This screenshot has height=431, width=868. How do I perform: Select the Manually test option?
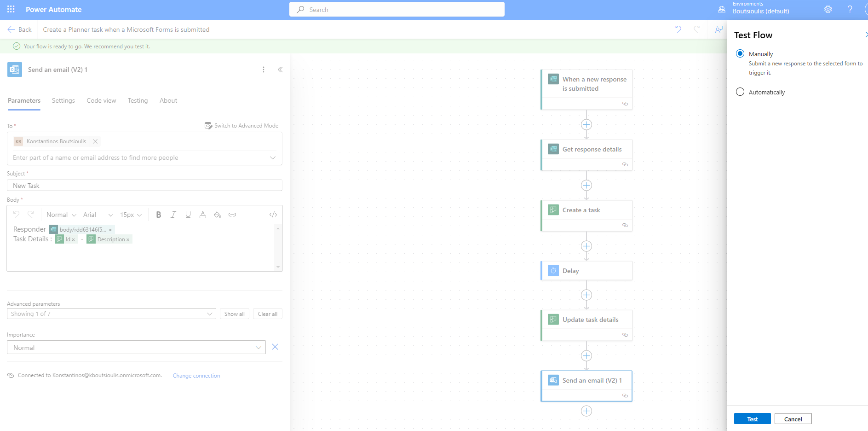coord(740,53)
